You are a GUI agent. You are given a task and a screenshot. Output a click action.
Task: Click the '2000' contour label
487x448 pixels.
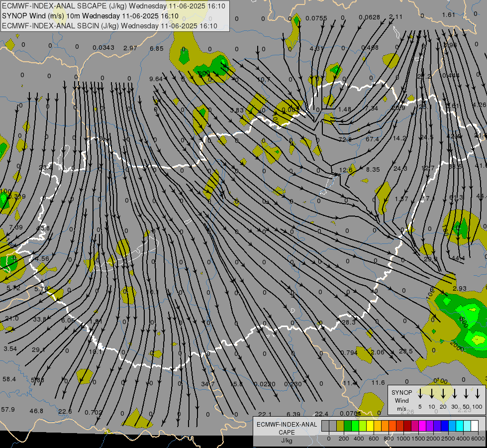(x=457, y=346)
